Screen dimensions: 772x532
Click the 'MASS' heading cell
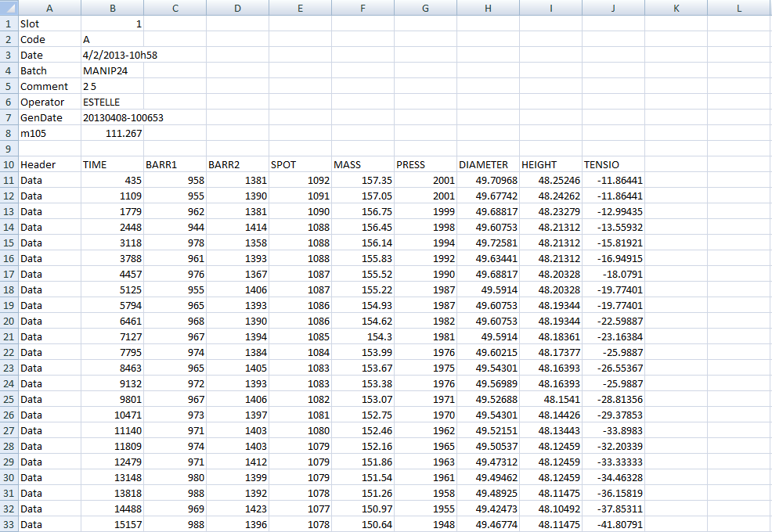363,164
